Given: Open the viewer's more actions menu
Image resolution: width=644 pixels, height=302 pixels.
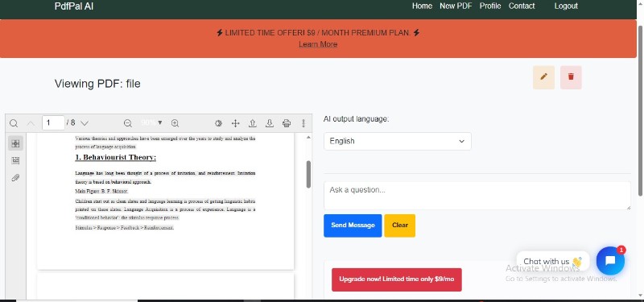Looking at the screenshot, I should 303,123.
